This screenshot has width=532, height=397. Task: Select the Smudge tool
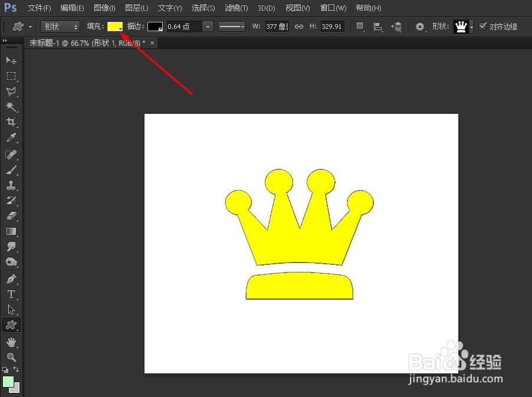tap(11, 247)
